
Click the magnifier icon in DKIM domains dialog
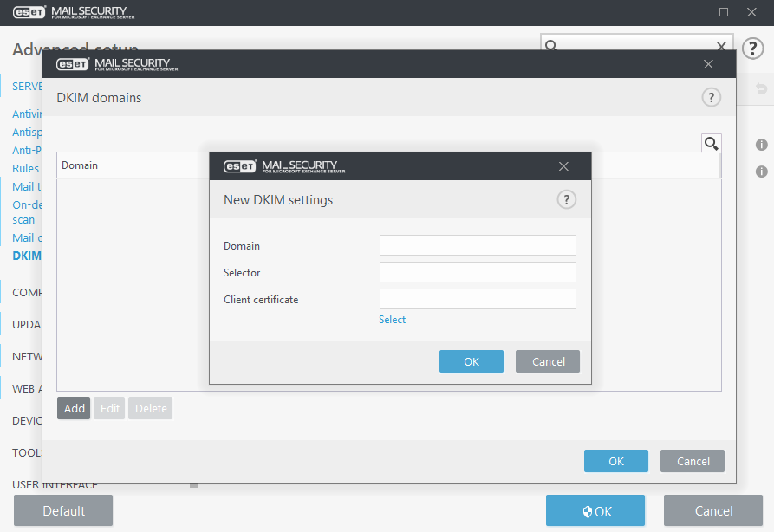tap(711, 144)
